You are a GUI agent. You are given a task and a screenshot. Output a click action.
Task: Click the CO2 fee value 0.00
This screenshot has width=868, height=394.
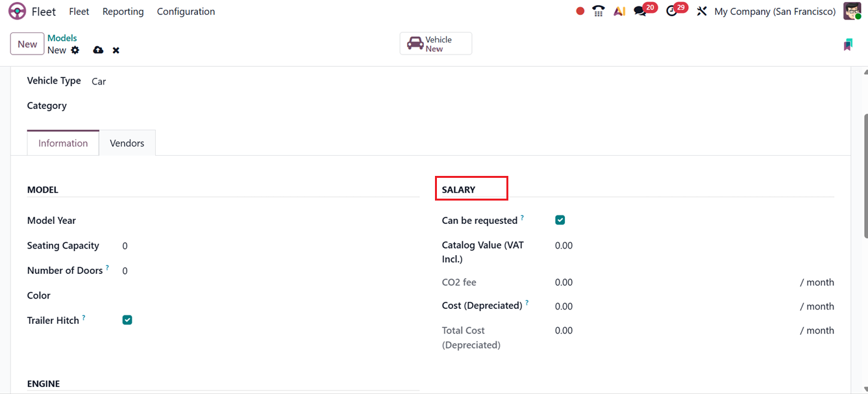click(x=564, y=282)
